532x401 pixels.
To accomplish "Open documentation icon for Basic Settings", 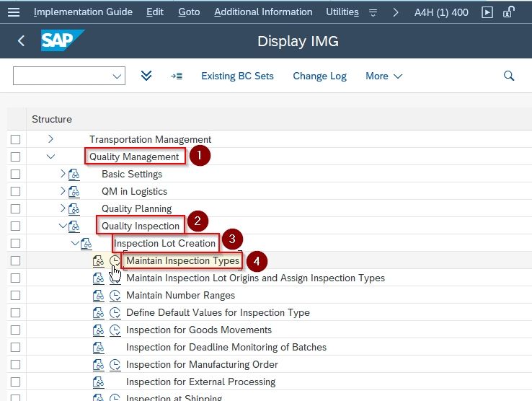I will tap(74, 175).
